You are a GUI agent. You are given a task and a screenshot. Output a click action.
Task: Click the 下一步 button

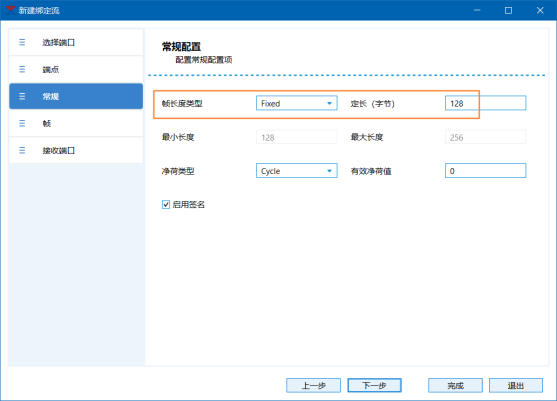pos(374,385)
